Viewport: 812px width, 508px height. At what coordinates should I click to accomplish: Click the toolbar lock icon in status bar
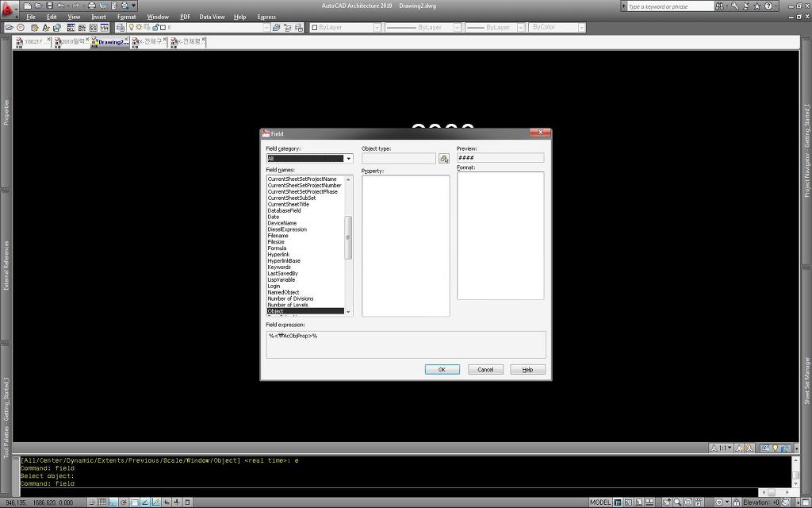tap(737, 502)
